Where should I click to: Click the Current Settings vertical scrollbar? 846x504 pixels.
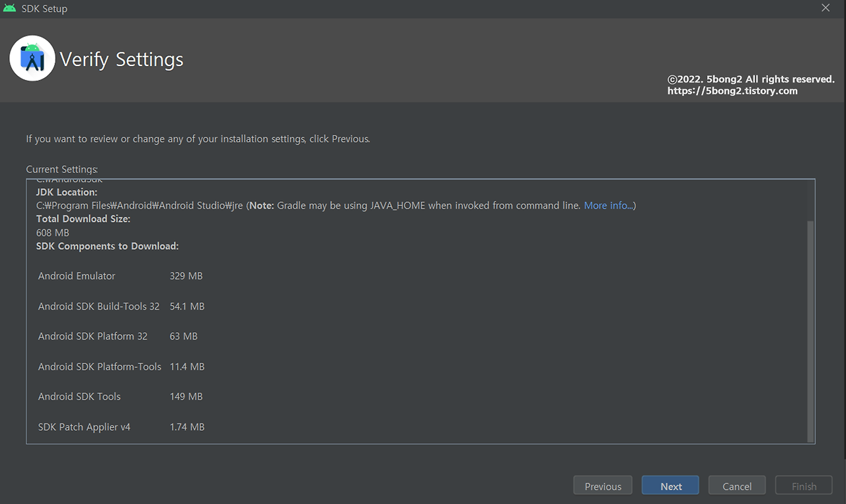810,332
